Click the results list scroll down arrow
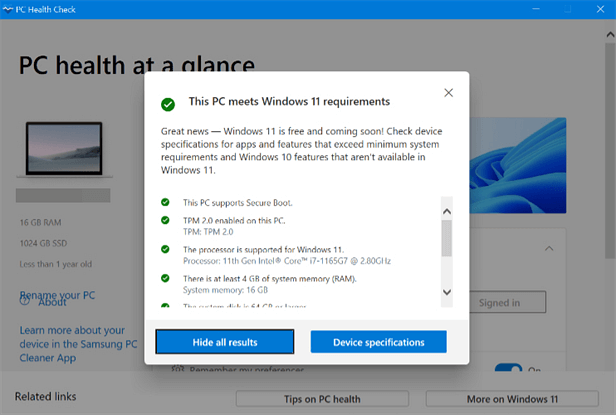This screenshot has height=415, width=616. tap(447, 292)
